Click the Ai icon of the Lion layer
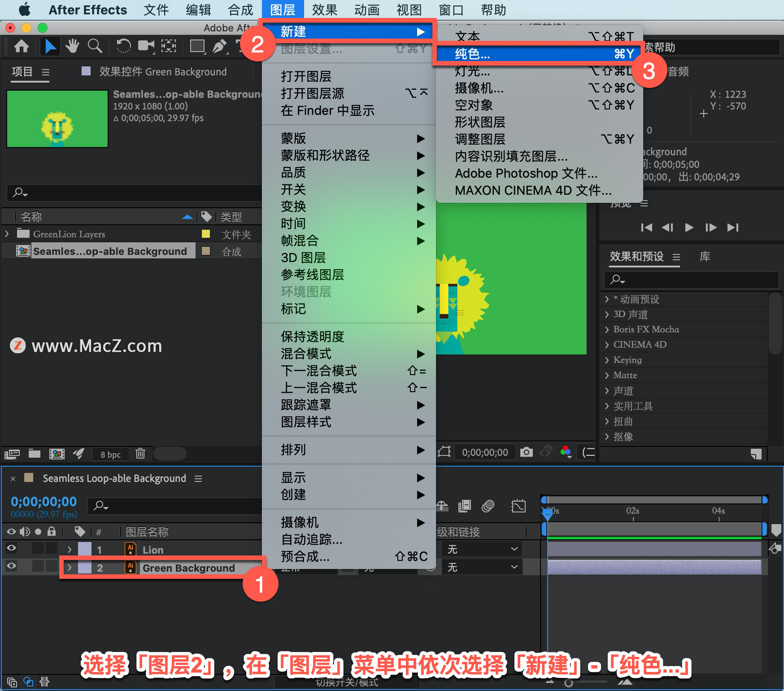The image size is (784, 691). point(131,549)
